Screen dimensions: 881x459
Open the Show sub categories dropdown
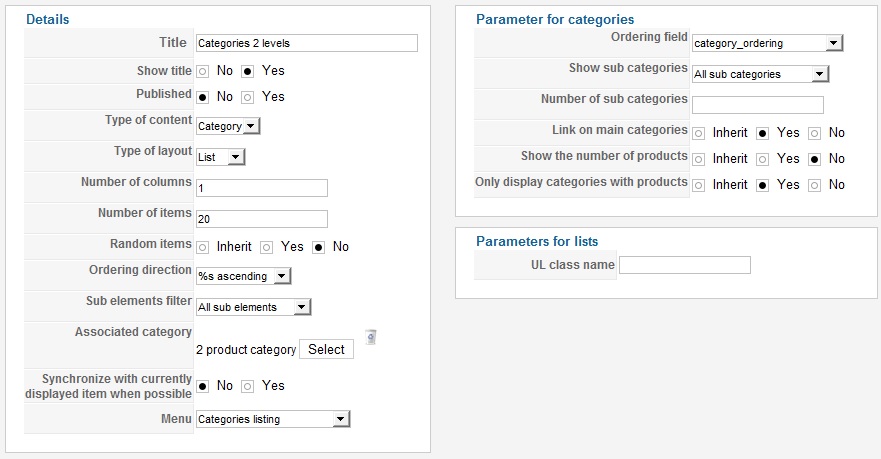point(761,74)
